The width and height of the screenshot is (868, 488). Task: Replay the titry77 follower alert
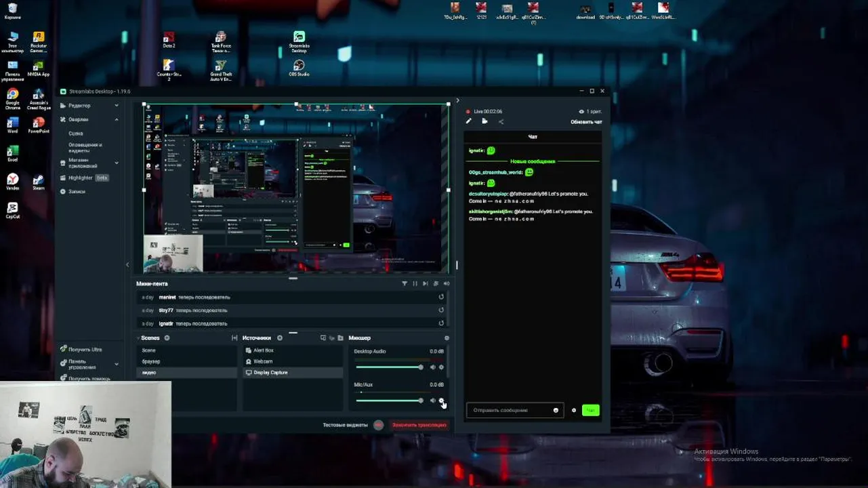click(441, 310)
